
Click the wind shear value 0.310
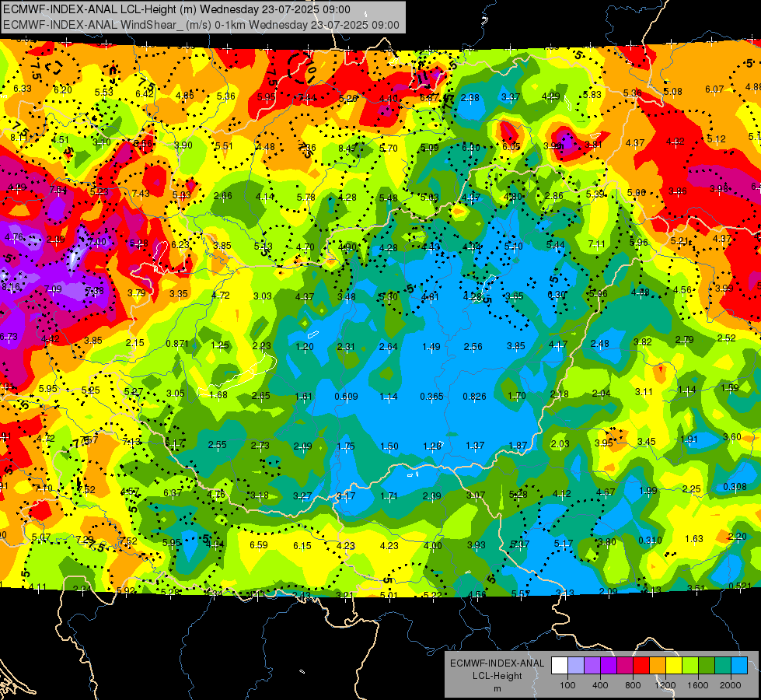click(650, 540)
